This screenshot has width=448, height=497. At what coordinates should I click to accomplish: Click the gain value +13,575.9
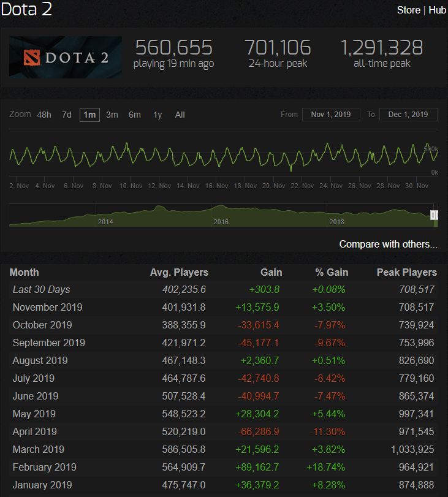click(x=257, y=307)
